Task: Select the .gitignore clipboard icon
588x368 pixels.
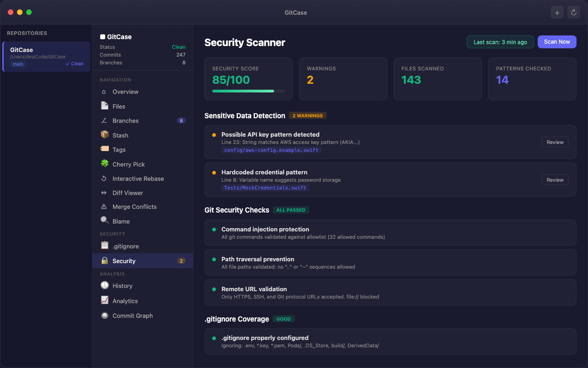Action: tap(105, 246)
